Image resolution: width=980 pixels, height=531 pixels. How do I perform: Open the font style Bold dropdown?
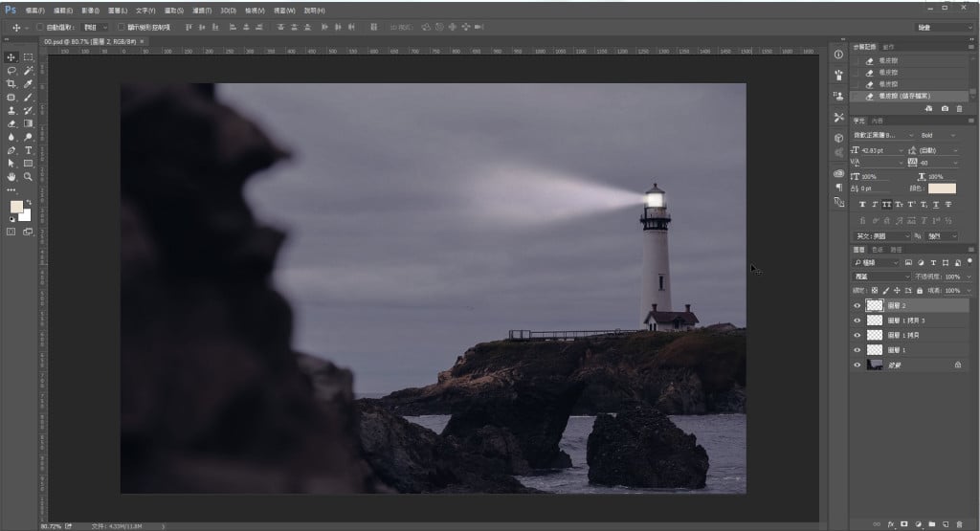(x=938, y=135)
